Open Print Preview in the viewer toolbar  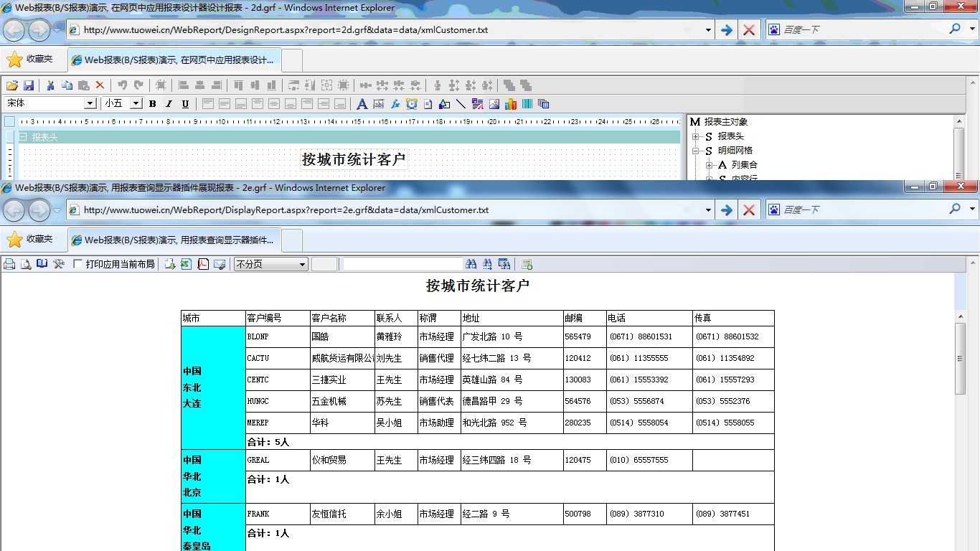[26, 264]
